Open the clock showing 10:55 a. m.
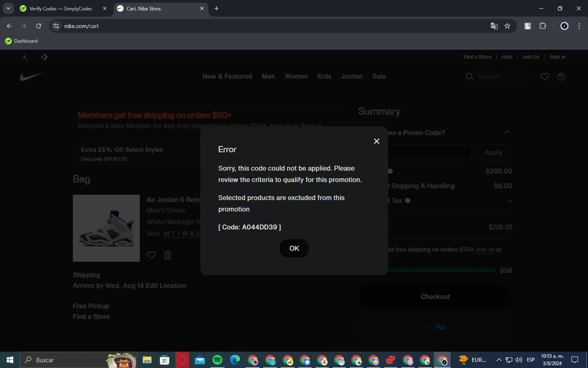 coord(552,360)
